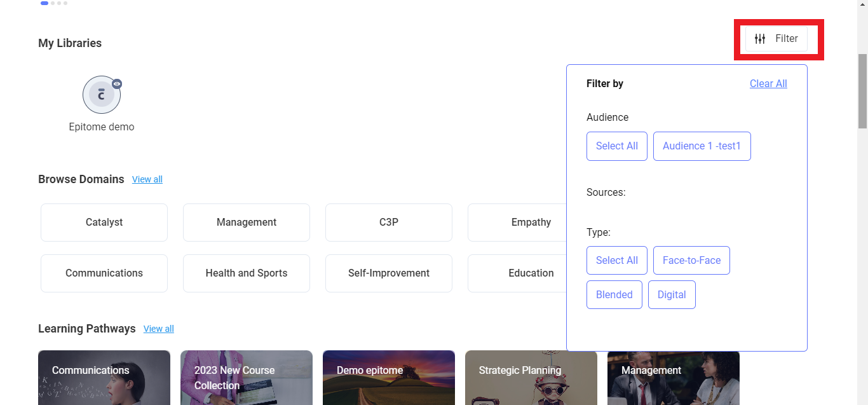This screenshot has height=405, width=868.
Task: View all Learning Pathways
Action: 158,329
